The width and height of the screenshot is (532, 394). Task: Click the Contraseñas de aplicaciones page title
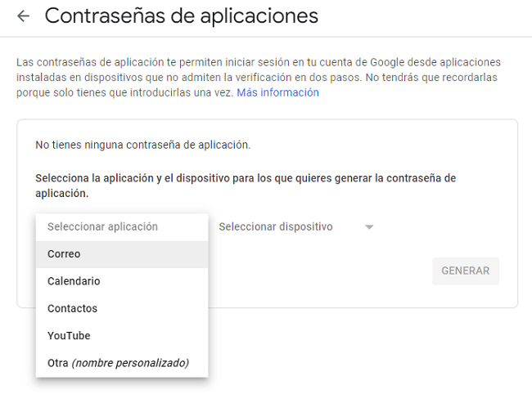(181, 16)
